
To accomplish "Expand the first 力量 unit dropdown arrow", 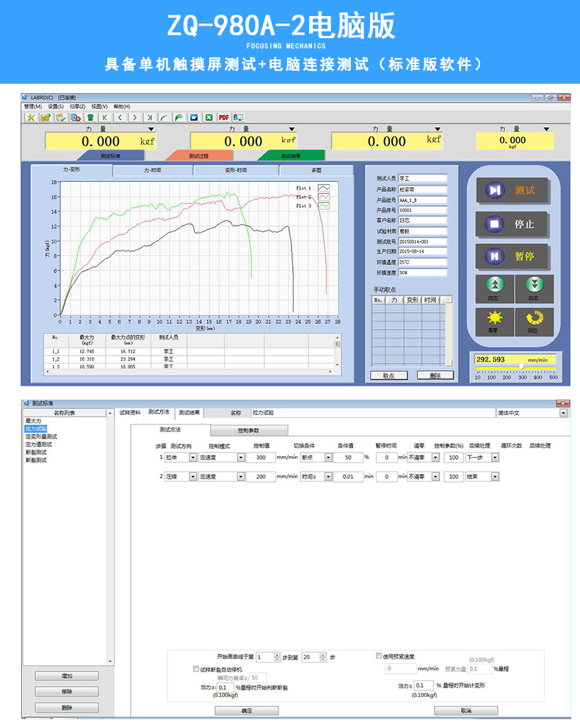I will tap(151, 129).
